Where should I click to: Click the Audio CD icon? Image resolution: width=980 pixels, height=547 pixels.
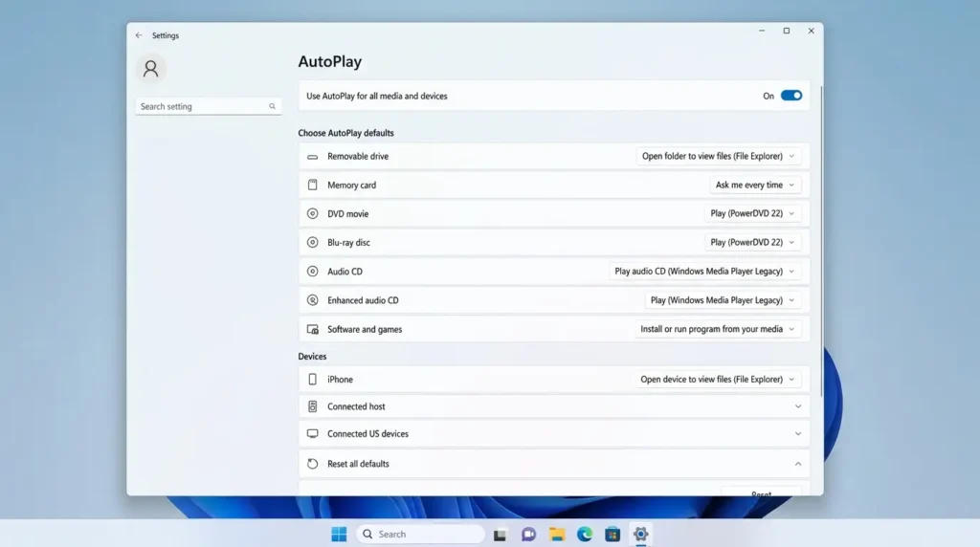click(313, 272)
